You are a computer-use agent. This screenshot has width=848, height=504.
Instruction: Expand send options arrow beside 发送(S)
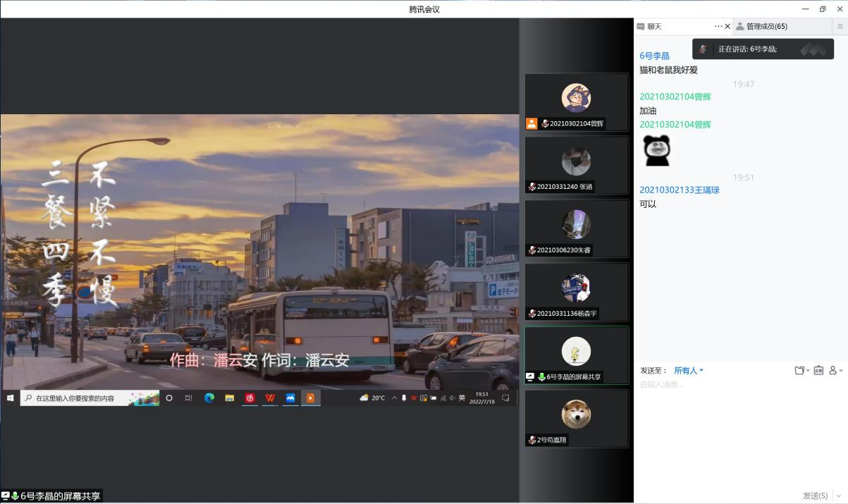(839, 496)
